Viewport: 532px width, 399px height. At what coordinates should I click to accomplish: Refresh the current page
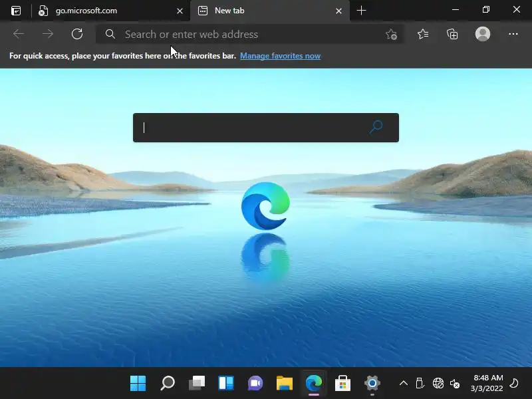tap(77, 34)
